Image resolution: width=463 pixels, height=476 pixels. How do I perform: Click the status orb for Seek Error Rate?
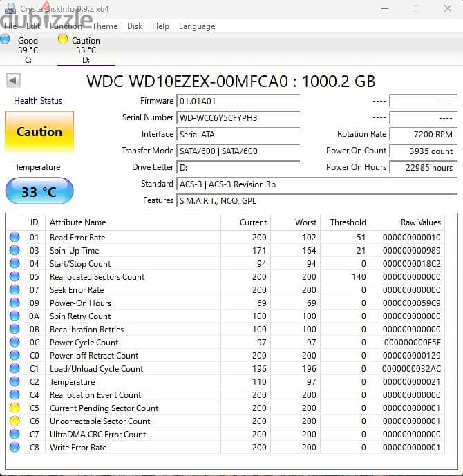[x=15, y=289]
